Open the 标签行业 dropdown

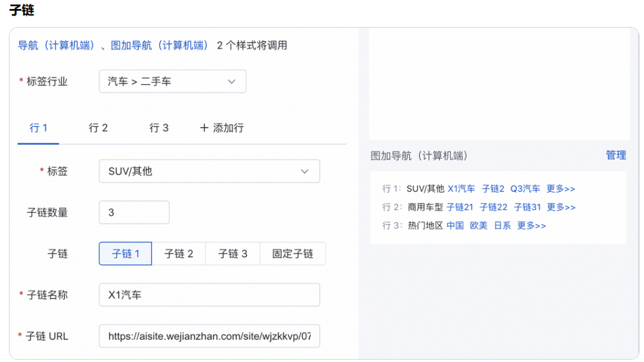click(x=172, y=82)
